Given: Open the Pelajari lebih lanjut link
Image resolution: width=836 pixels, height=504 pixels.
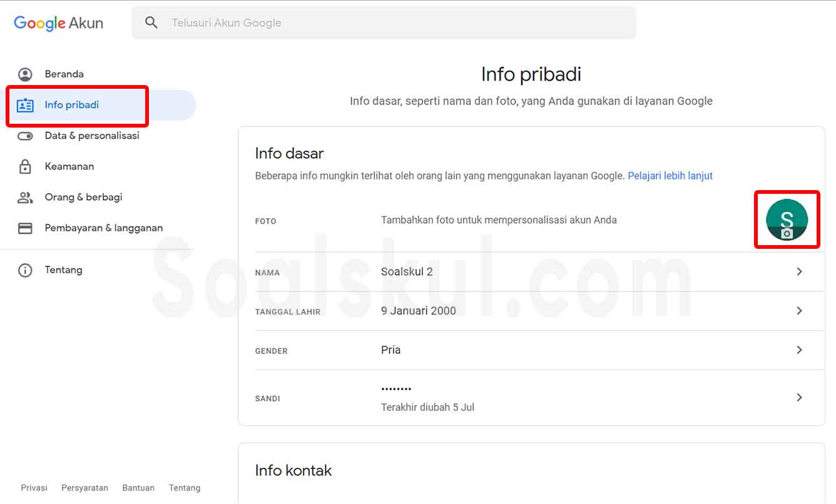Looking at the screenshot, I should coord(670,176).
